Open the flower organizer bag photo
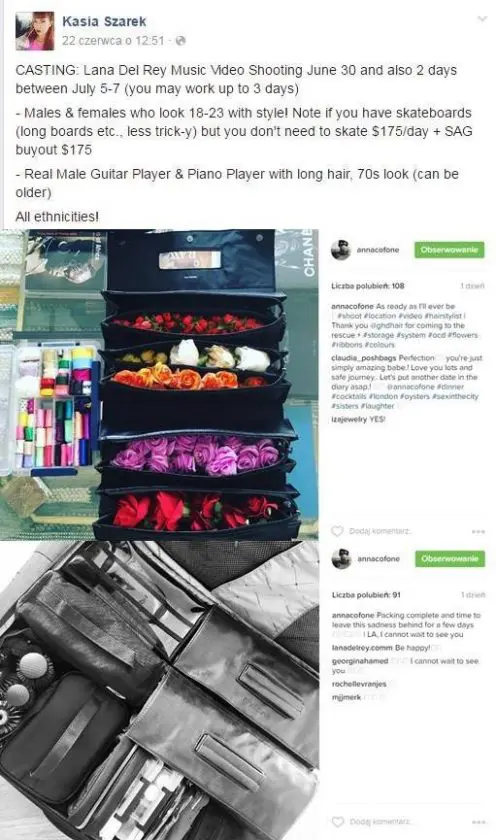This screenshot has height=840, width=496. click(159, 385)
